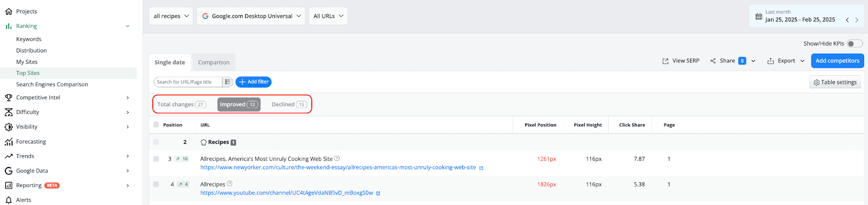Click the Search for URL/Page title field
The image size is (868, 205).
coord(188,82)
